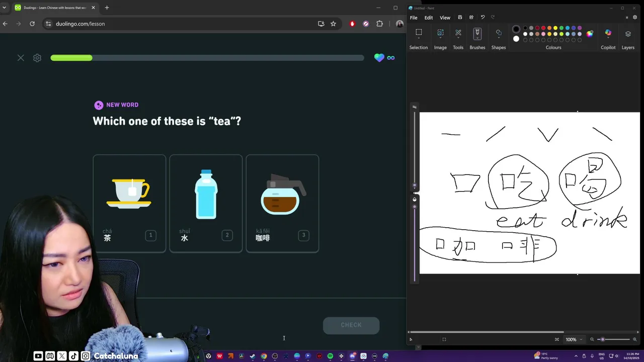
Task: Open Google Chrome from the taskbar
Action: (264, 356)
